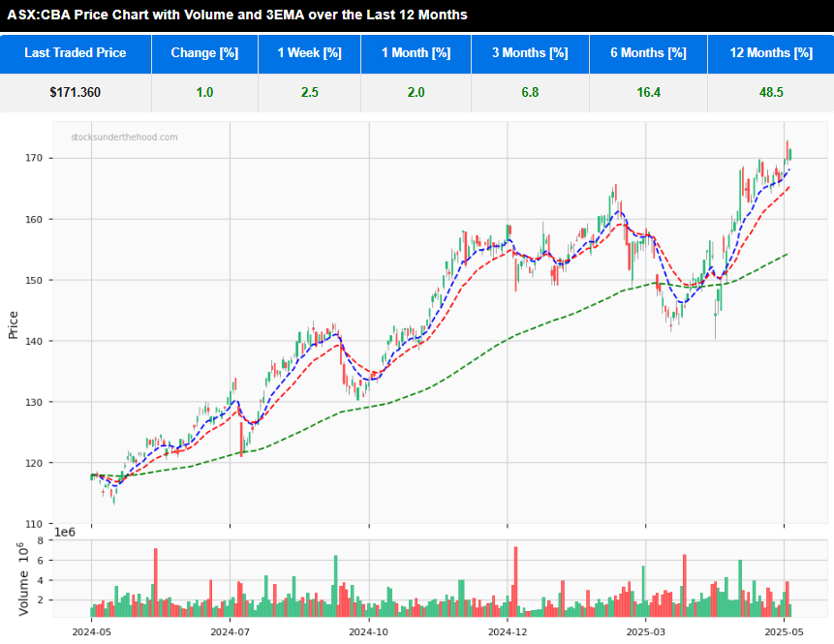
Task: Click the chart title 'ASX:CBA Price Chart with Volume'
Action: (x=236, y=15)
